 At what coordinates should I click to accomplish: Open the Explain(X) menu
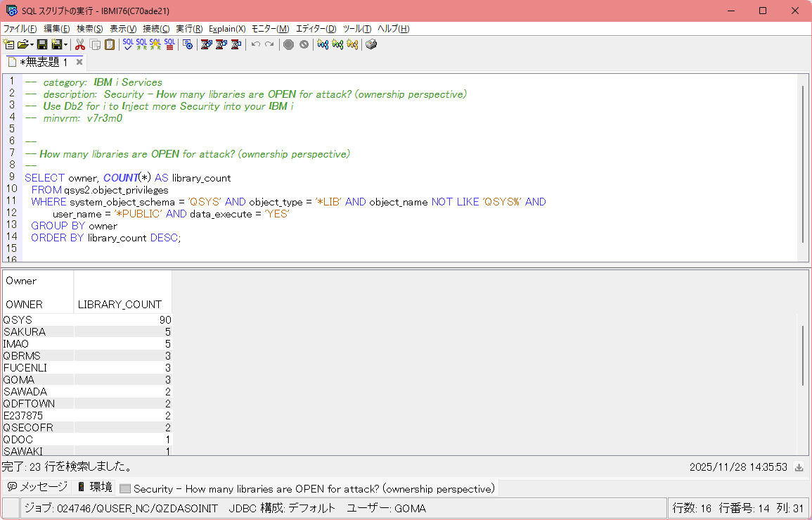(x=227, y=29)
